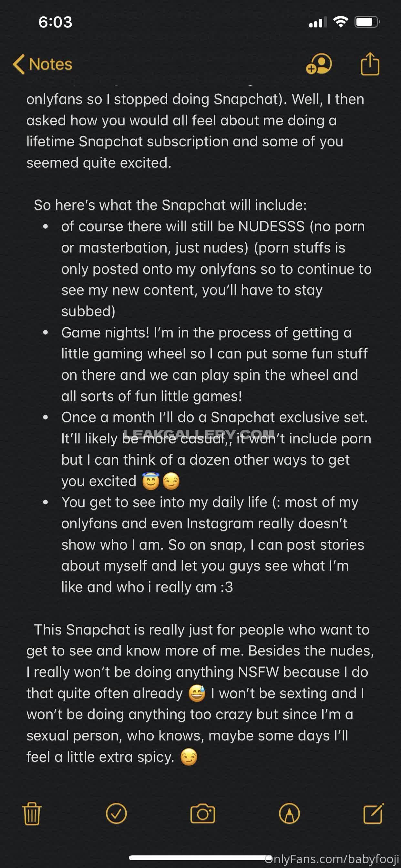Screen dimensions: 401x868
Task: Open the add people collaboration icon
Action: pyautogui.click(x=319, y=64)
